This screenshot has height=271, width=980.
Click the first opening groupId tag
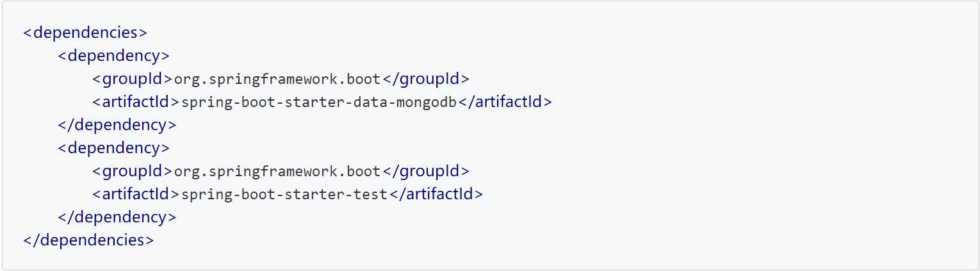click(x=133, y=79)
